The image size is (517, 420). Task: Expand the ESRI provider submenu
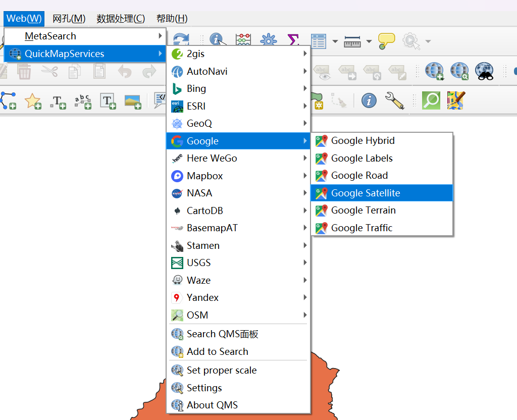[238, 106]
